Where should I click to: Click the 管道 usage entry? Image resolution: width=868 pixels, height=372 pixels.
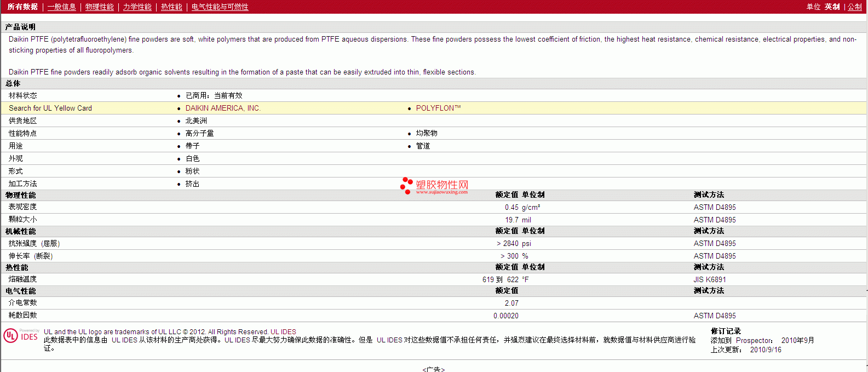(423, 146)
